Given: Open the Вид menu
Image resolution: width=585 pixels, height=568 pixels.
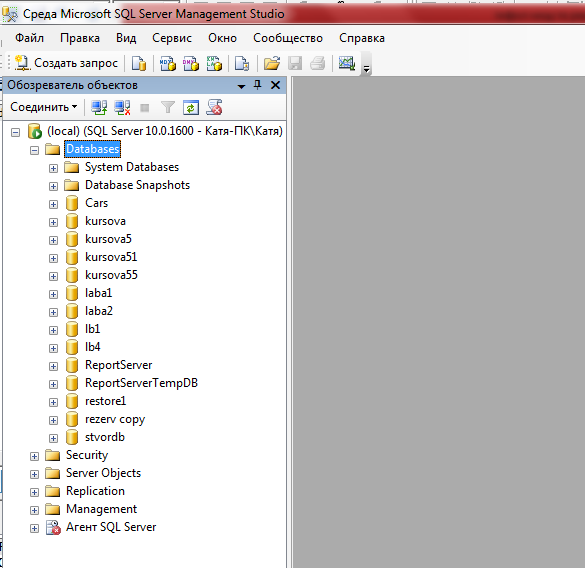Looking at the screenshot, I should tap(126, 38).
